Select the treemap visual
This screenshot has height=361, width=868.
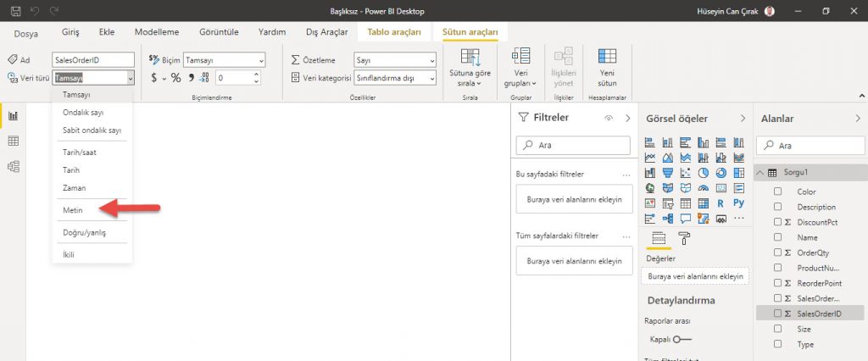coord(738,174)
